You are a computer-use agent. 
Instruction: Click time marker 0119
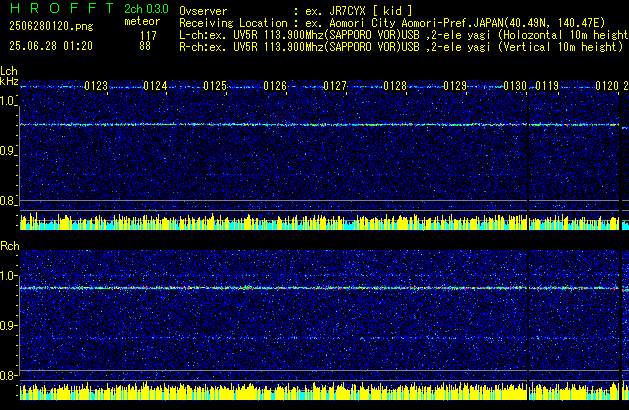coord(547,86)
